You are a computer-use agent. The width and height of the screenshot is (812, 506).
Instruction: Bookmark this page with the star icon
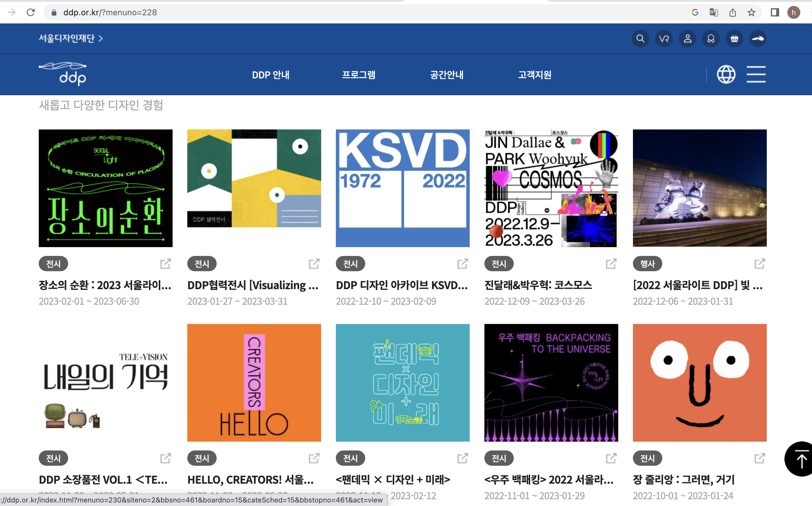751,13
